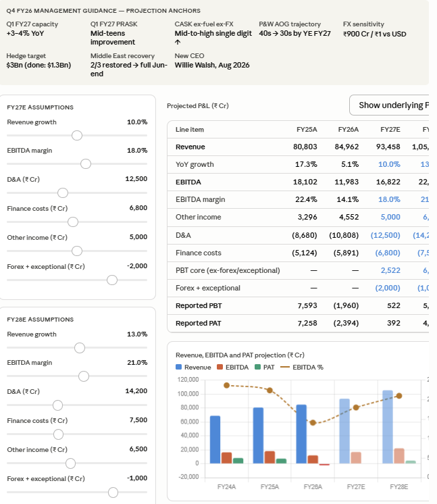This screenshot has width=437, height=504.
Task: Adjust FY28E D&A slider handle
Action: click(57, 405)
